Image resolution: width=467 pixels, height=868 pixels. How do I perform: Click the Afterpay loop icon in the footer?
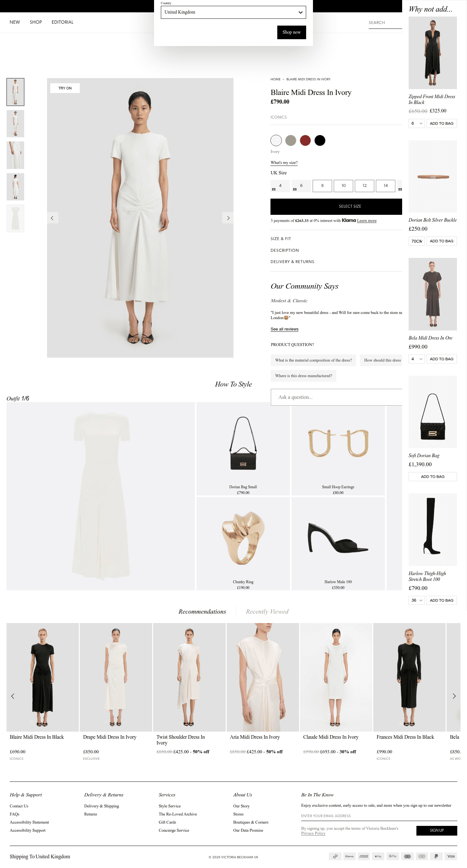(335, 856)
